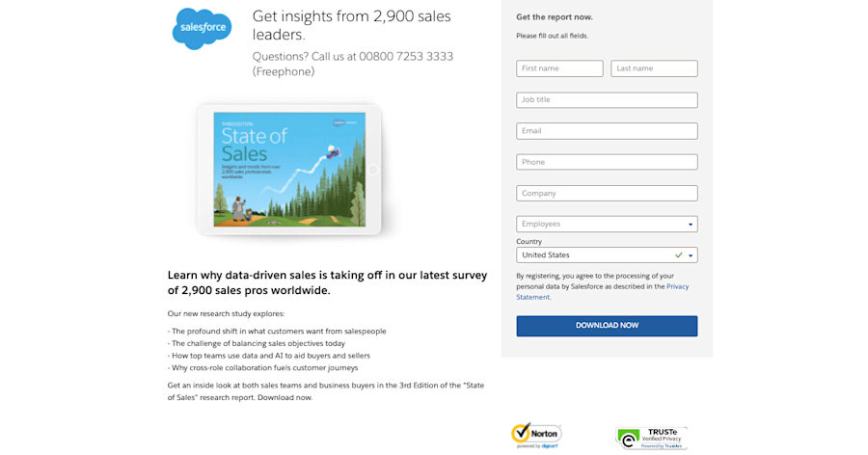
Task: Click 'How top teams use data and AI' bullet
Action: [269, 356]
